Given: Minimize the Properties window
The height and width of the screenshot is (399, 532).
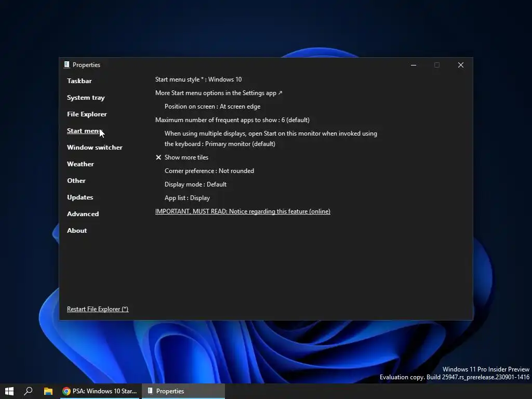Looking at the screenshot, I should click(413, 65).
